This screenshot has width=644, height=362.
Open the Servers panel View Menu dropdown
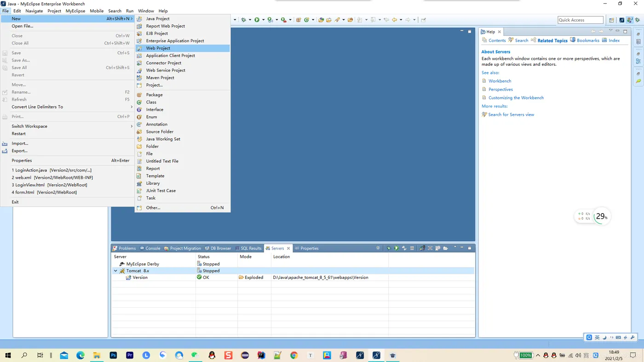click(x=455, y=248)
